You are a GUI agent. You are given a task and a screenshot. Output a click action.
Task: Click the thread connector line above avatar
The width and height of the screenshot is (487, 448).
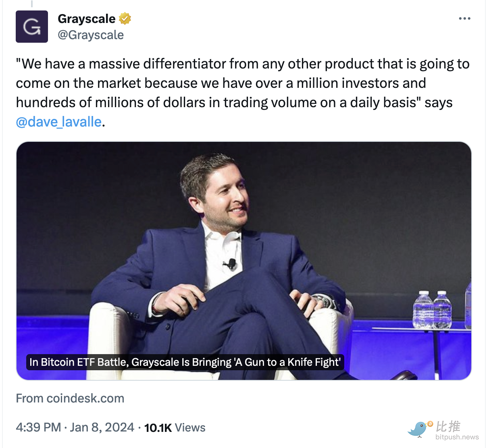click(x=32, y=4)
